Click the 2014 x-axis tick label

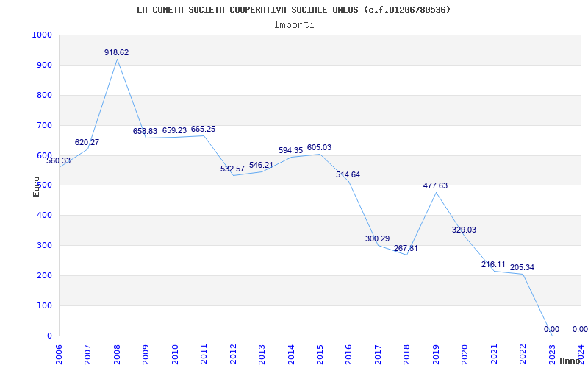coord(291,355)
